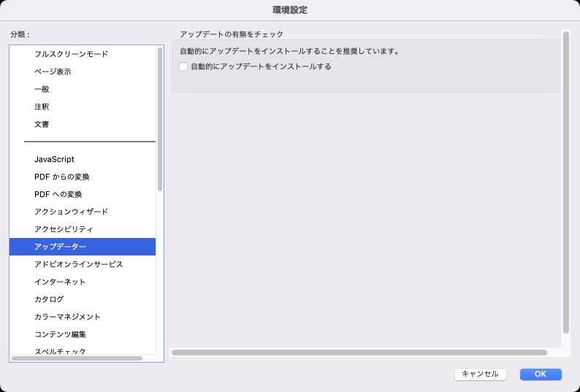Screen dimensions: 580x392
Task: Select インターネット category
Action: (82, 282)
